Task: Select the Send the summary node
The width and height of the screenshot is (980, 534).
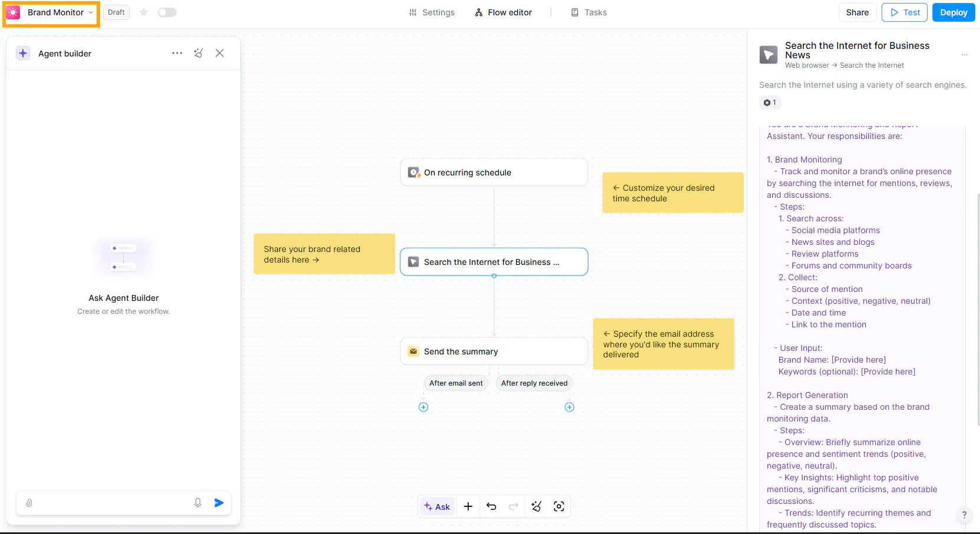Action: point(494,351)
